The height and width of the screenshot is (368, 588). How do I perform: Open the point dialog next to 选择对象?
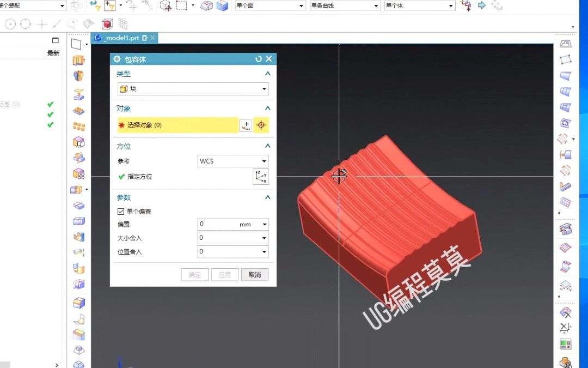coord(261,125)
